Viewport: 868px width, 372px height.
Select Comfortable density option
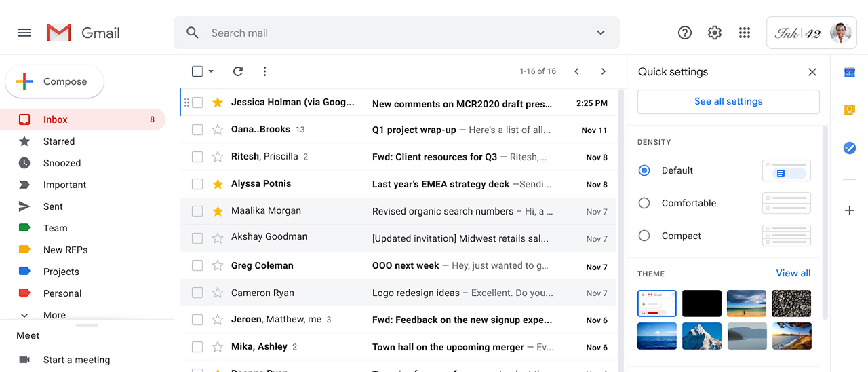644,203
